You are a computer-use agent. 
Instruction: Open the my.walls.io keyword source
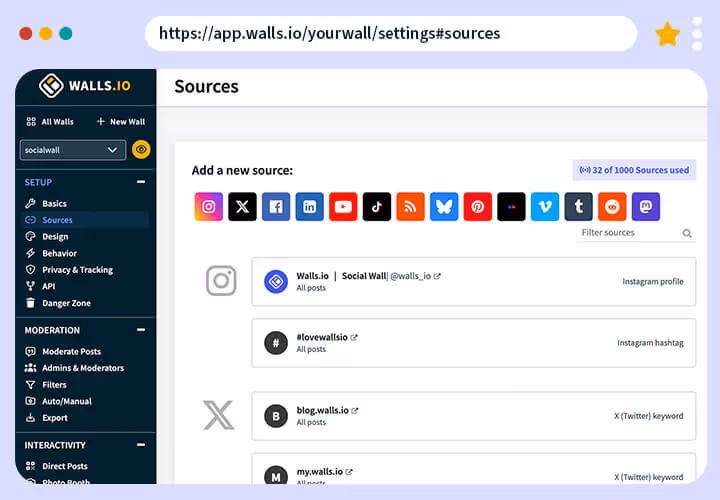tap(473, 469)
